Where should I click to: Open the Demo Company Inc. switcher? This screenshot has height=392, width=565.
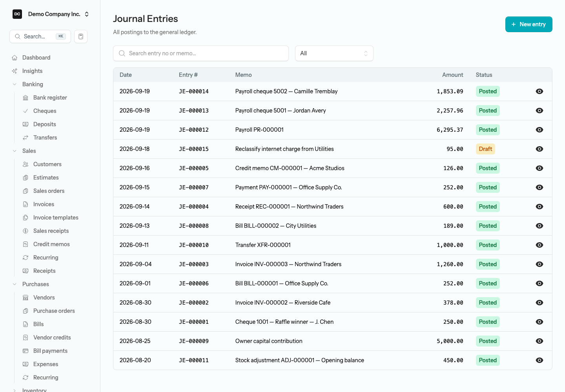51,14
